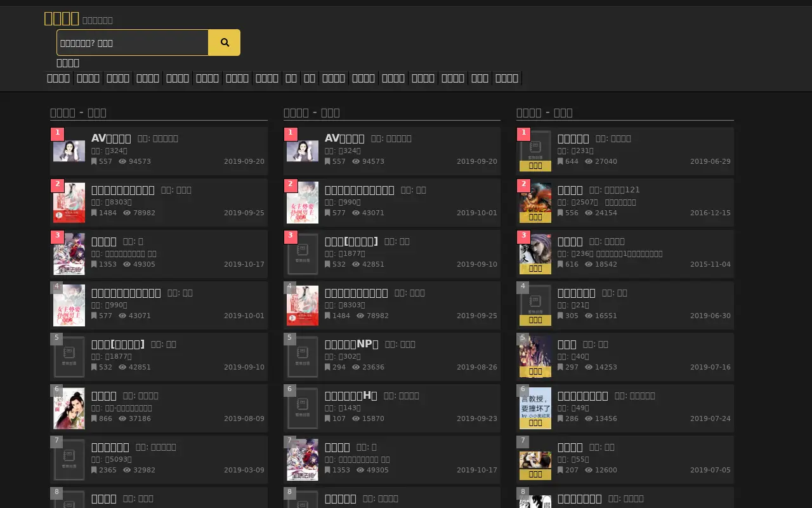The image size is (812, 508).
Task: Open the book title containing "H"
Action: tap(351, 396)
